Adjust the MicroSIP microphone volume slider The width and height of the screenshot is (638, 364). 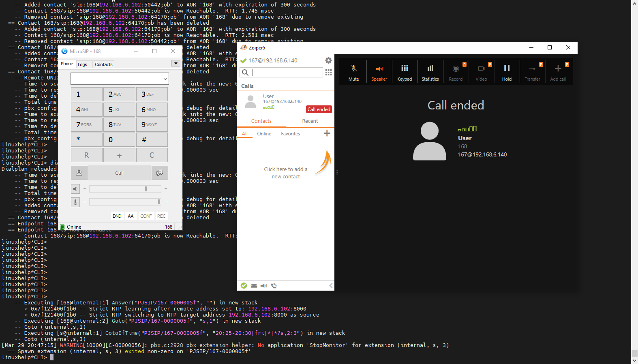(125, 202)
